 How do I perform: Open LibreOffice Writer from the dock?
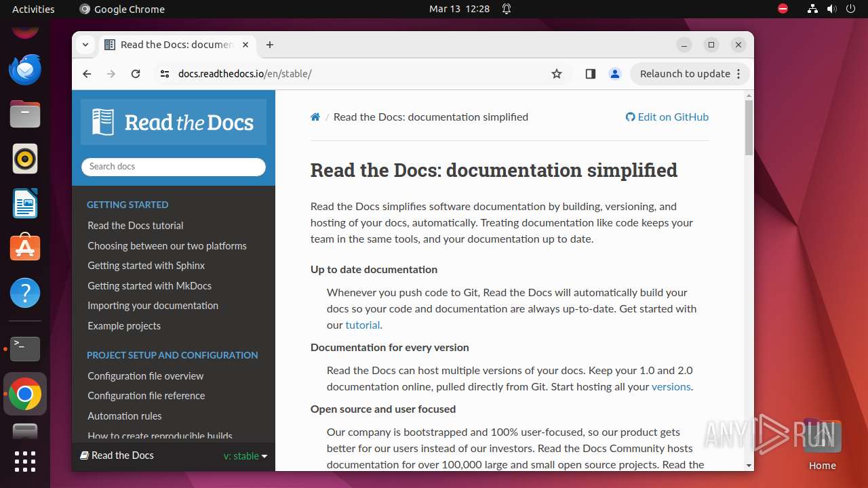(25, 203)
